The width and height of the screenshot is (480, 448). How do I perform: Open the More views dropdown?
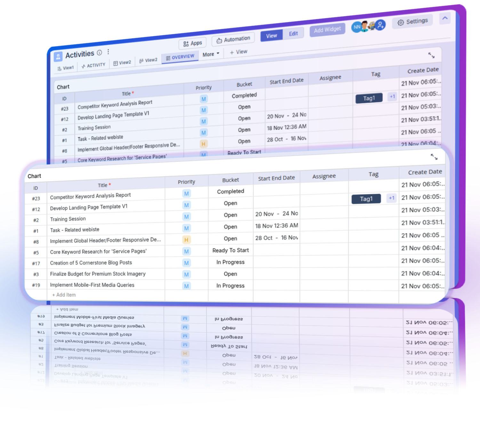211,54
